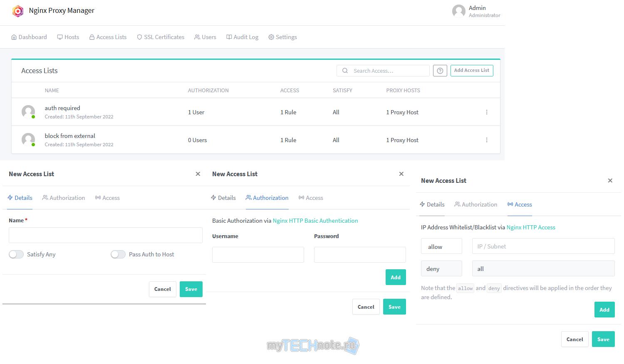Click the Name input field
624x364 pixels.
(106, 235)
